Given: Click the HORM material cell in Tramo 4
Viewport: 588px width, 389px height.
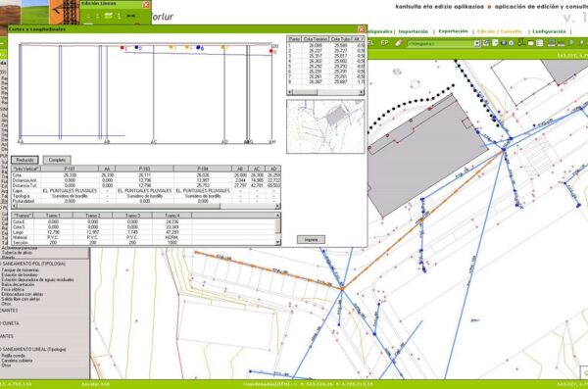Looking at the screenshot, I should tap(172, 237).
